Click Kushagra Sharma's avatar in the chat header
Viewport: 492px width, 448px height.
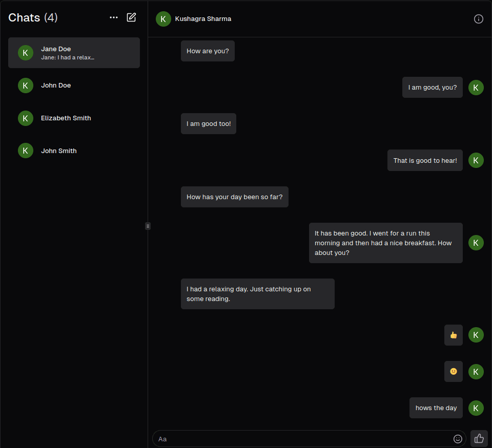tap(163, 18)
